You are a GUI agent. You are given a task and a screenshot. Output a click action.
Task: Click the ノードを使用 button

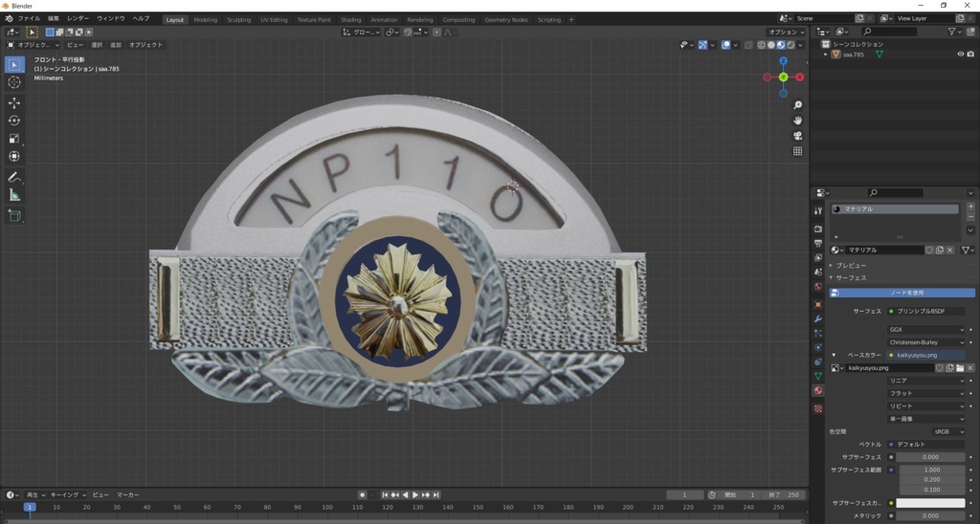tap(902, 293)
